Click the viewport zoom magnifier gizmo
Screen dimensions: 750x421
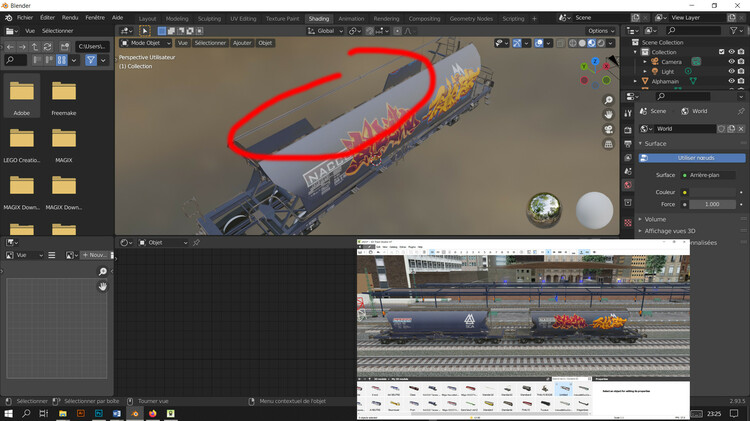[x=608, y=100]
